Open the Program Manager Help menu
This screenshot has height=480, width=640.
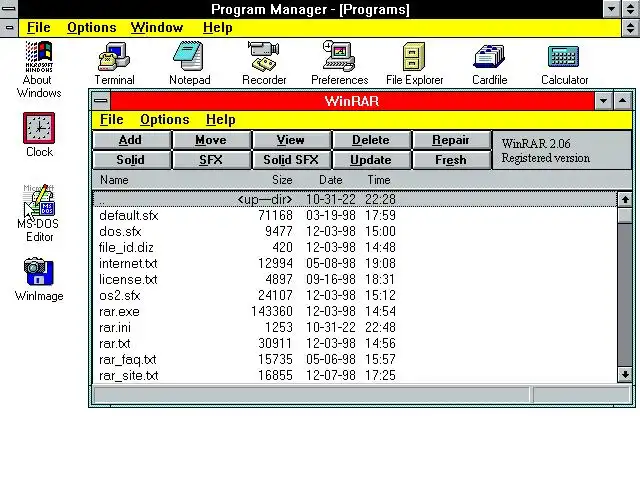[x=218, y=27]
